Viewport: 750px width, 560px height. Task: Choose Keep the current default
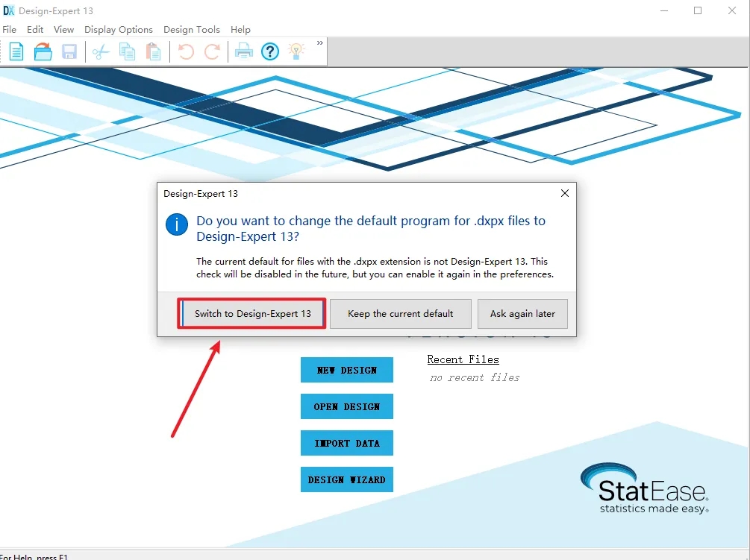pyautogui.click(x=400, y=314)
